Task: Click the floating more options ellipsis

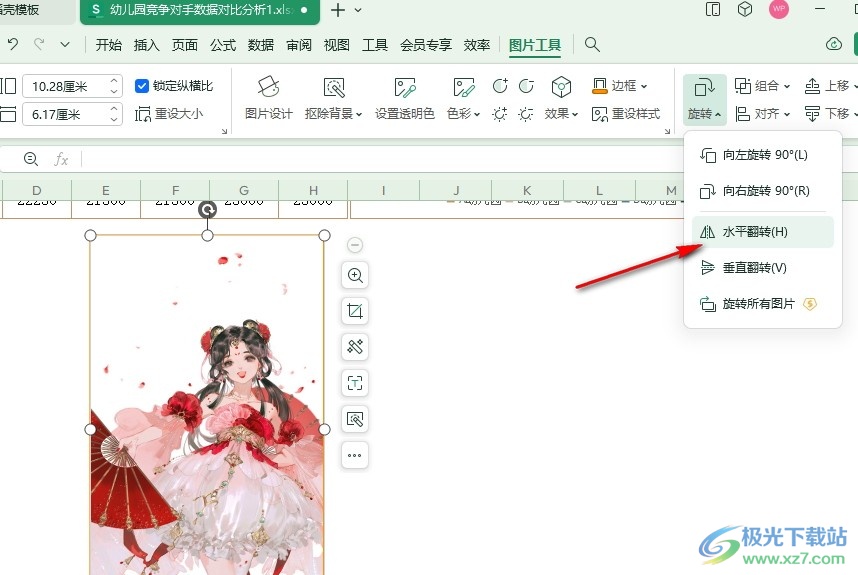Action: pos(355,455)
